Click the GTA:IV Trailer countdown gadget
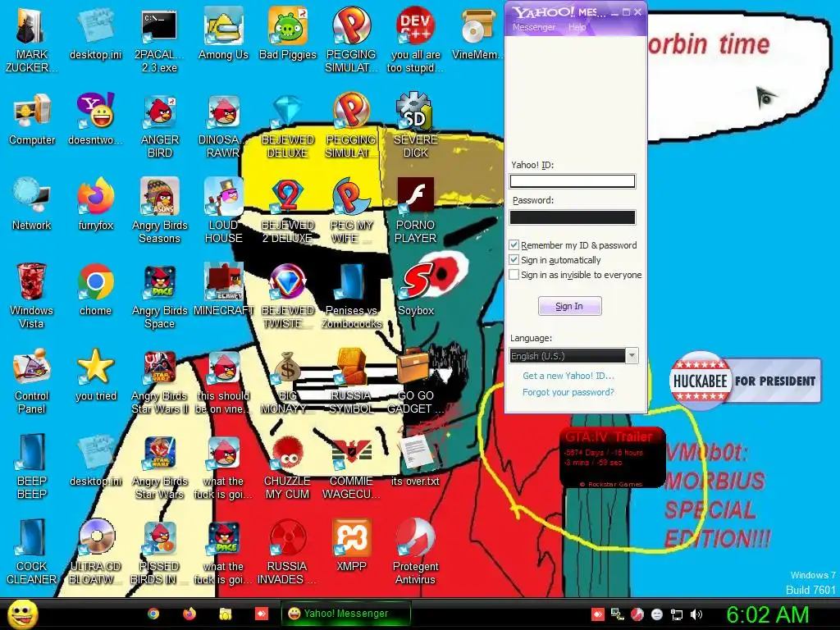The width and height of the screenshot is (840, 630). point(612,458)
